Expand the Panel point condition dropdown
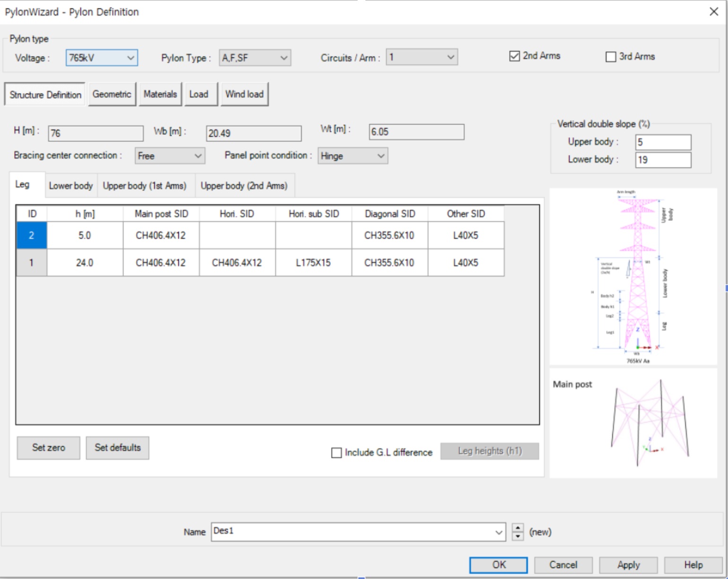The height and width of the screenshot is (579, 728). point(353,156)
